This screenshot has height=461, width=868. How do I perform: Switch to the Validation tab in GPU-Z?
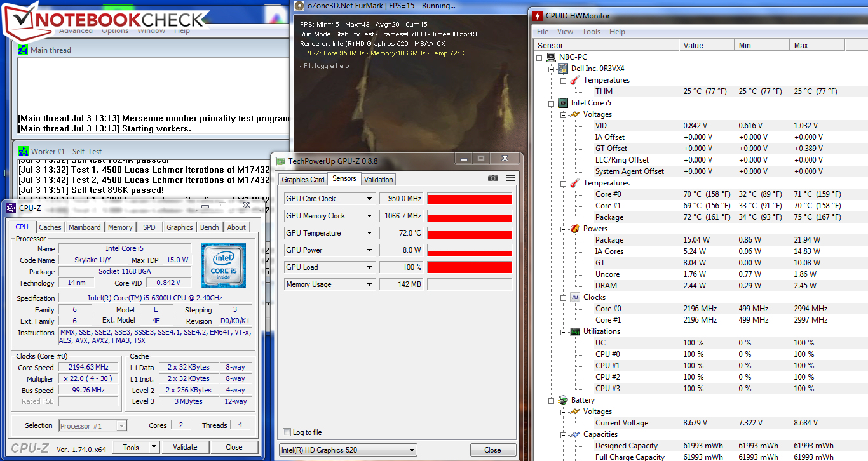pyautogui.click(x=379, y=180)
